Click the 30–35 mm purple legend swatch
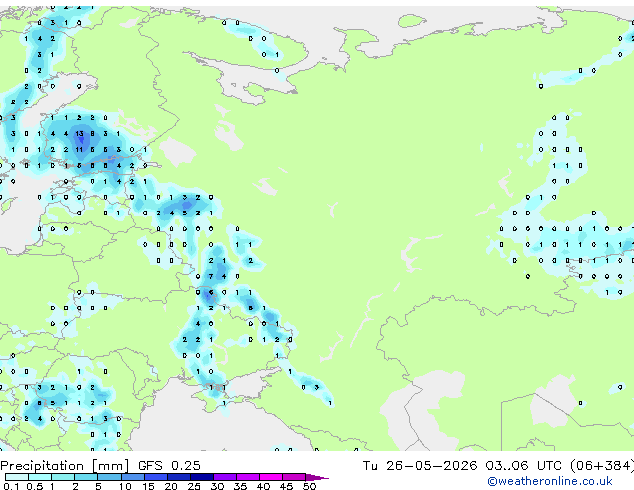The height and width of the screenshot is (490, 634). (224, 477)
